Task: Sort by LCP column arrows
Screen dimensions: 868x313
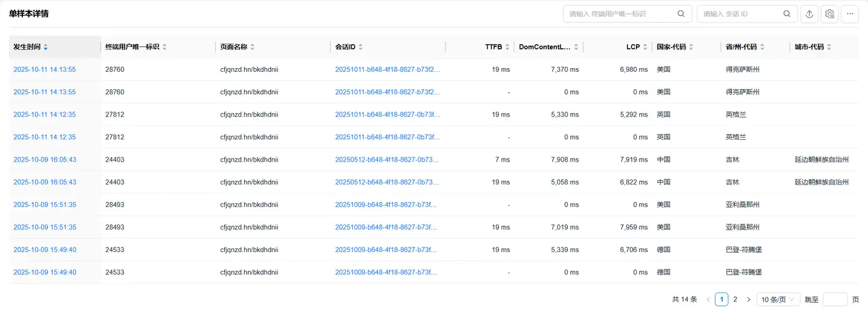Action: [x=646, y=47]
